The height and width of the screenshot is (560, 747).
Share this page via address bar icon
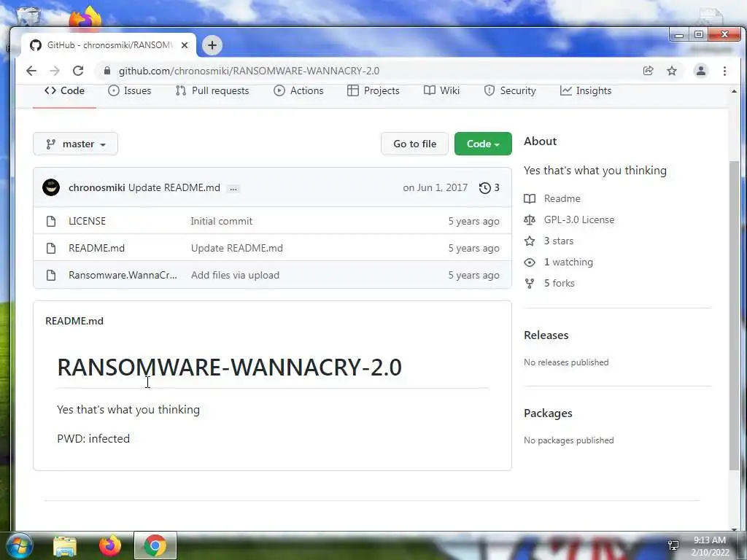(x=648, y=71)
